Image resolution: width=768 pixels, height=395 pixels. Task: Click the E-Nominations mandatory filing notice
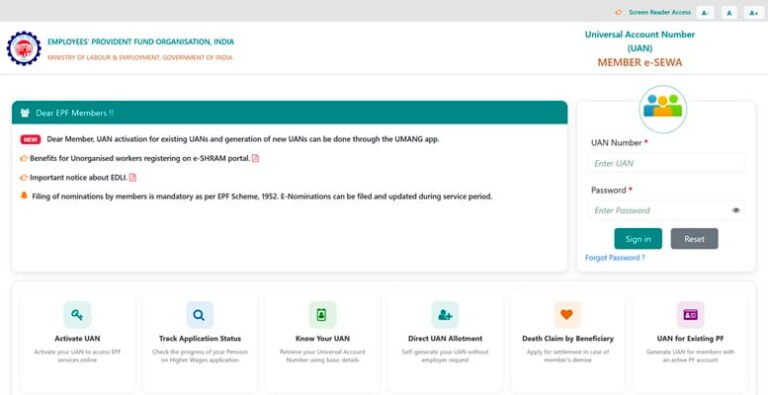point(262,197)
